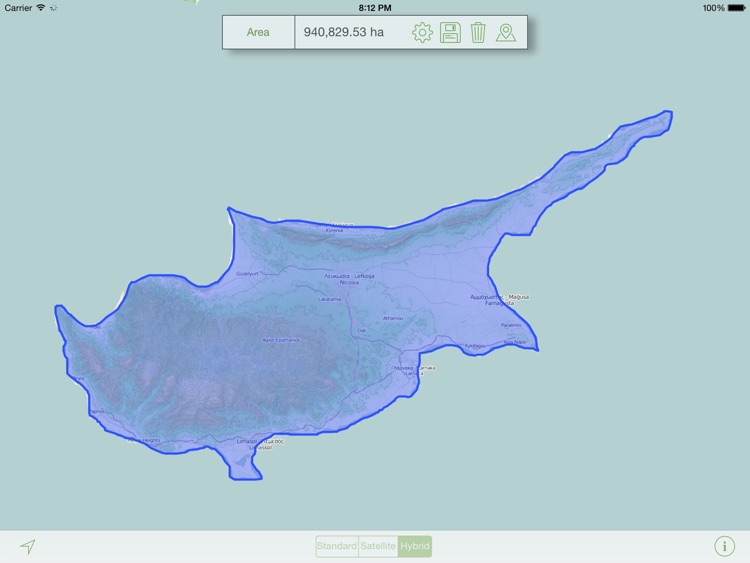Tap the Famagusta label on the map
Screen dimensions: 750x563
[x=499, y=303]
